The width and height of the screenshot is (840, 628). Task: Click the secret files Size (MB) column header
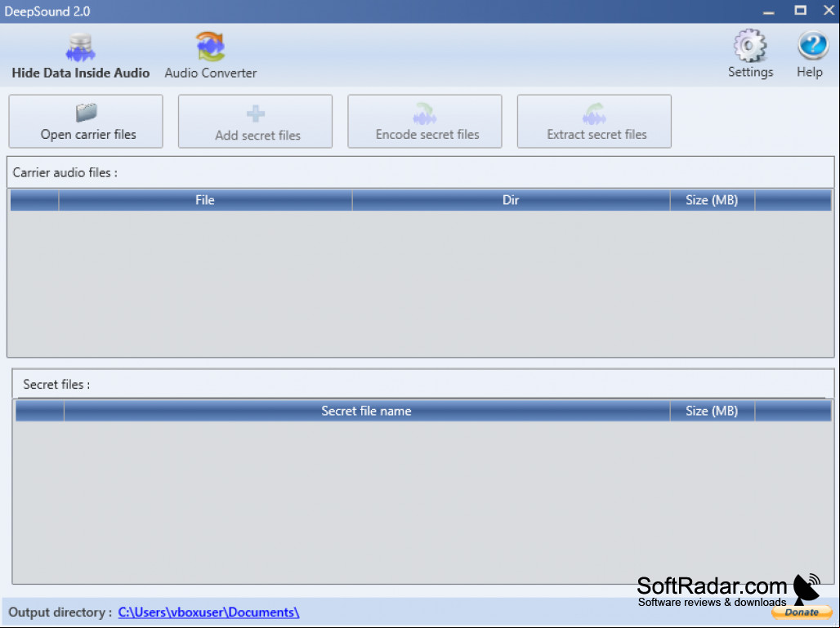point(712,411)
